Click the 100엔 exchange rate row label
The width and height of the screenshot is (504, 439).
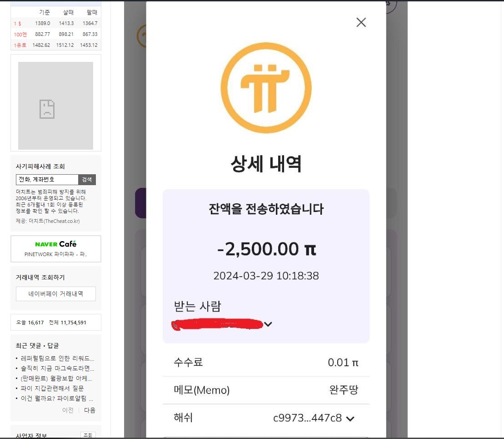pyautogui.click(x=20, y=35)
